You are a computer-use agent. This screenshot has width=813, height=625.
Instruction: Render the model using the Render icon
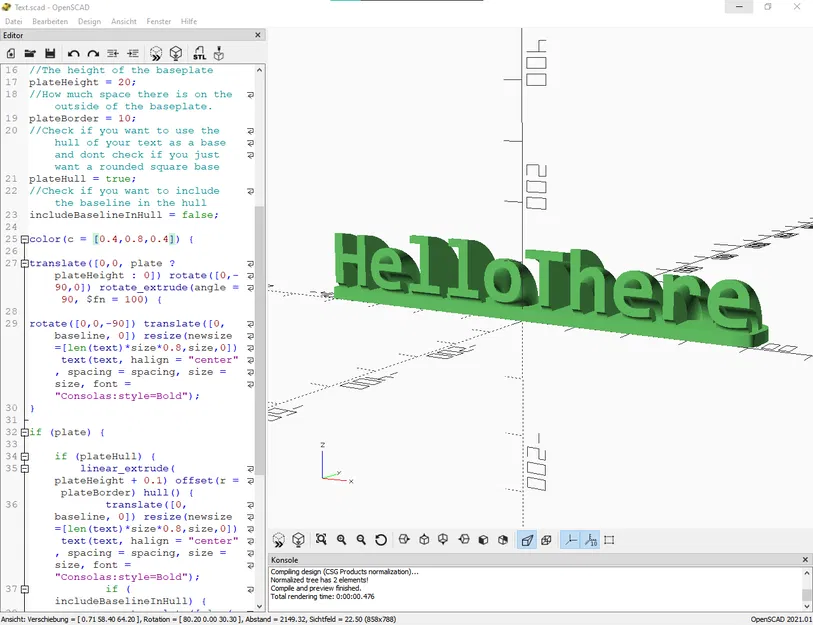[174, 53]
